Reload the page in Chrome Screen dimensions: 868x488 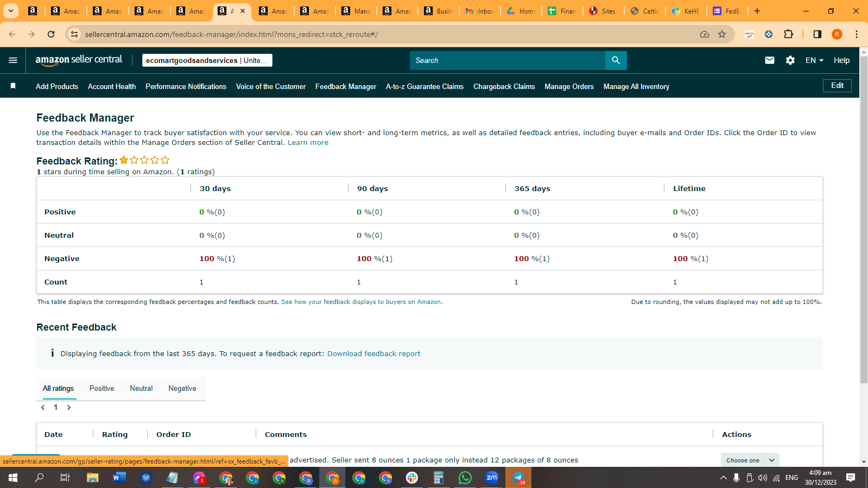tap(51, 34)
